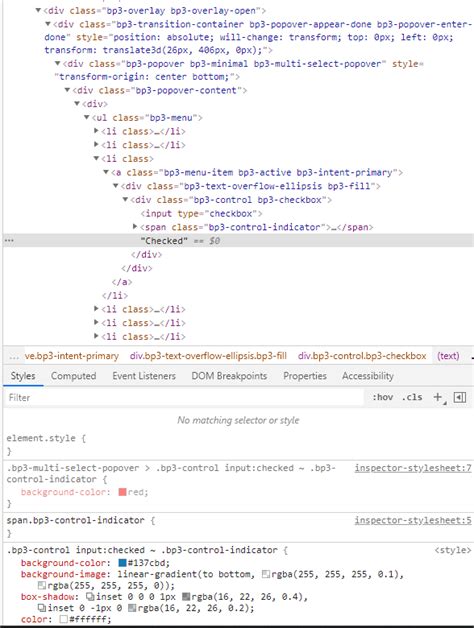Focus the styles Filter field

click(x=184, y=397)
